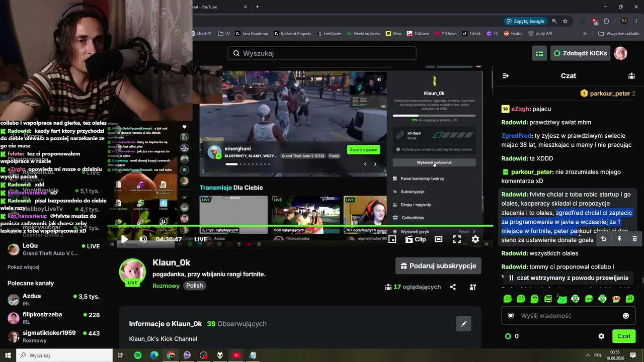Screen dimensions: 644x362
Task: Open the chat users list icon
Action: [631, 76]
